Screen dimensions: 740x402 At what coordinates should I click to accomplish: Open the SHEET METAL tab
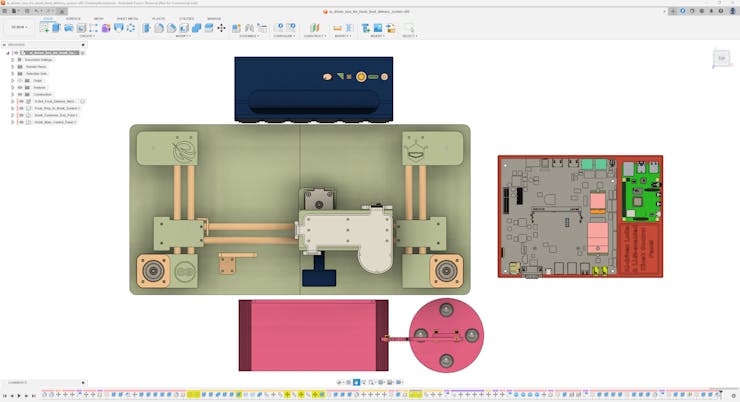pyautogui.click(x=127, y=19)
